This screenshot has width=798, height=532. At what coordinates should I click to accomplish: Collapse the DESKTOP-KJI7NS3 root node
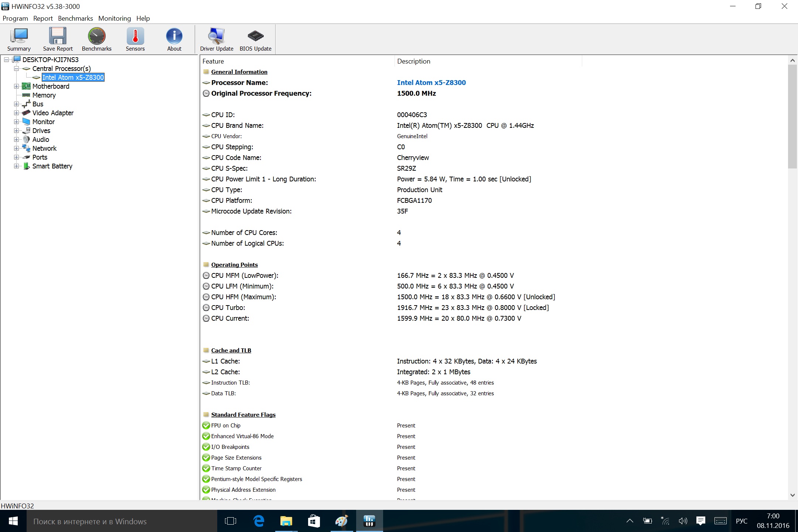(x=7, y=59)
